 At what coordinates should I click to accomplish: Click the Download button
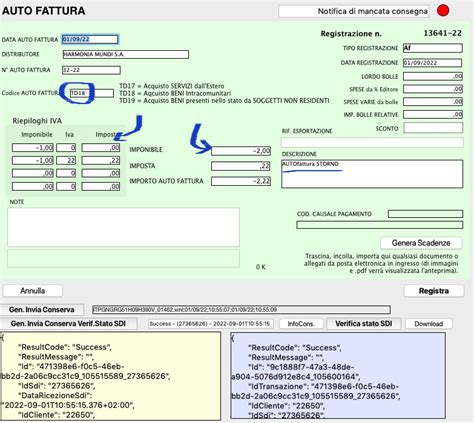(429, 324)
